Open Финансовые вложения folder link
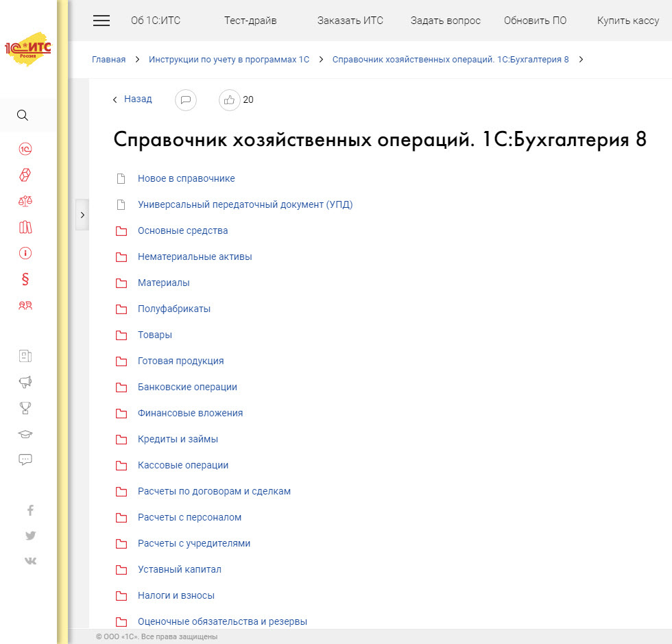Image resolution: width=672 pixels, height=644 pixels. click(x=190, y=414)
